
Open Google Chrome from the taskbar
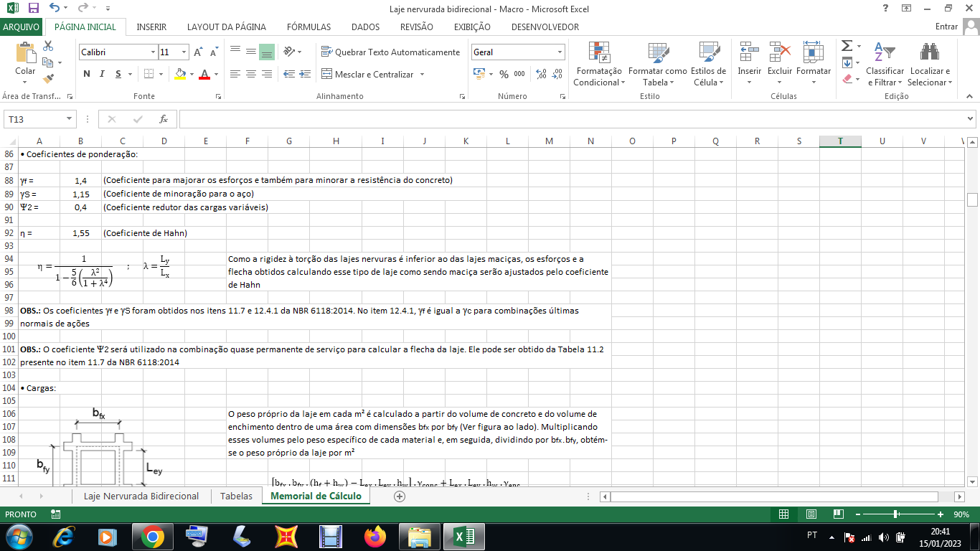click(x=152, y=536)
